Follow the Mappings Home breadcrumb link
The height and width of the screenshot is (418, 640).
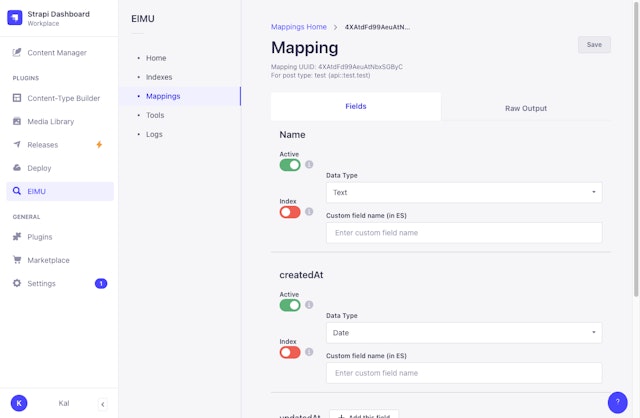click(299, 27)
